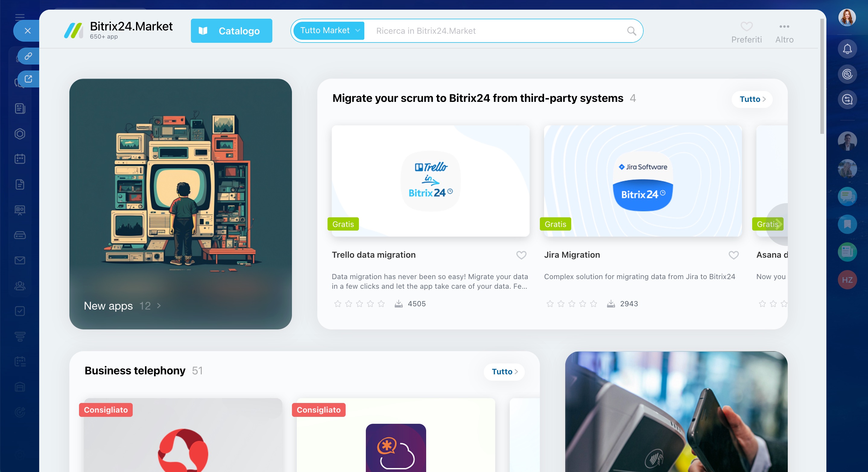Screen dimensions: 868x472
Task: Open the mail envelope icon in sidebar
Action: 20,260
